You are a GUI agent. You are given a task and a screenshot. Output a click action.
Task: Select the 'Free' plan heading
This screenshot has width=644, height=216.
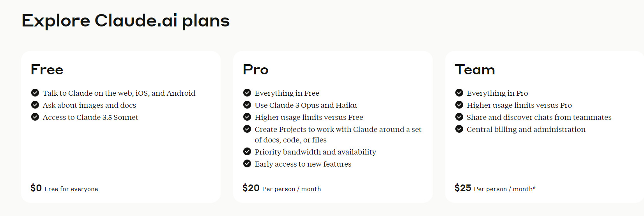pyautogui.click(x=47, y=70)
